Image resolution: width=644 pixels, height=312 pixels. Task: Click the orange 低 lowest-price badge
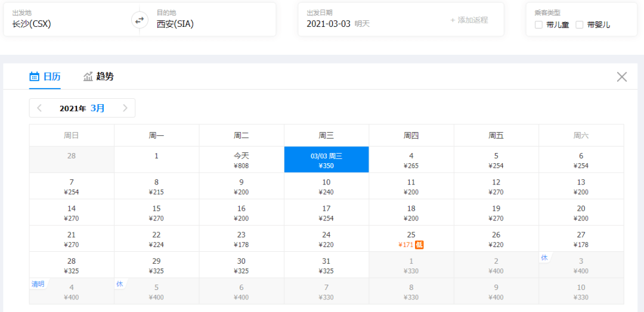click(x=419, y=245)
